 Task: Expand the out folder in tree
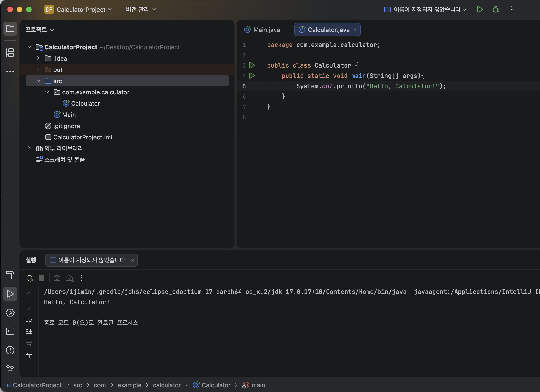coord(38,69)
